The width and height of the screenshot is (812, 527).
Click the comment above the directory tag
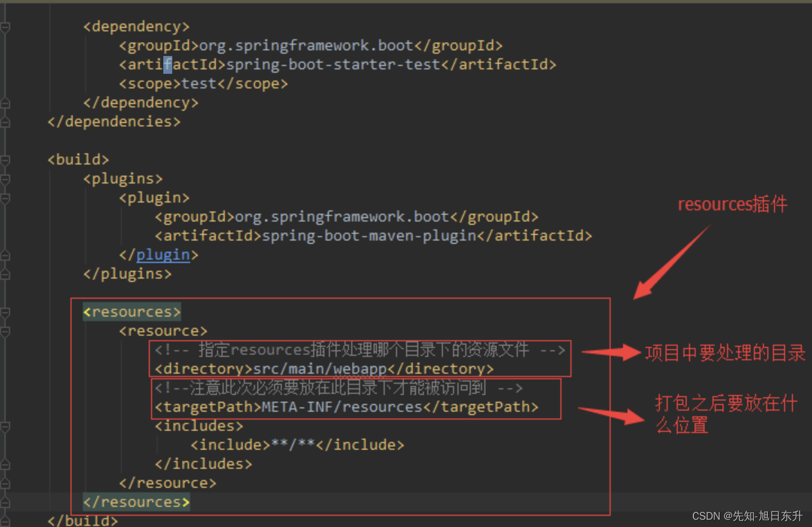pyautogui.click(x=361, y=350)
